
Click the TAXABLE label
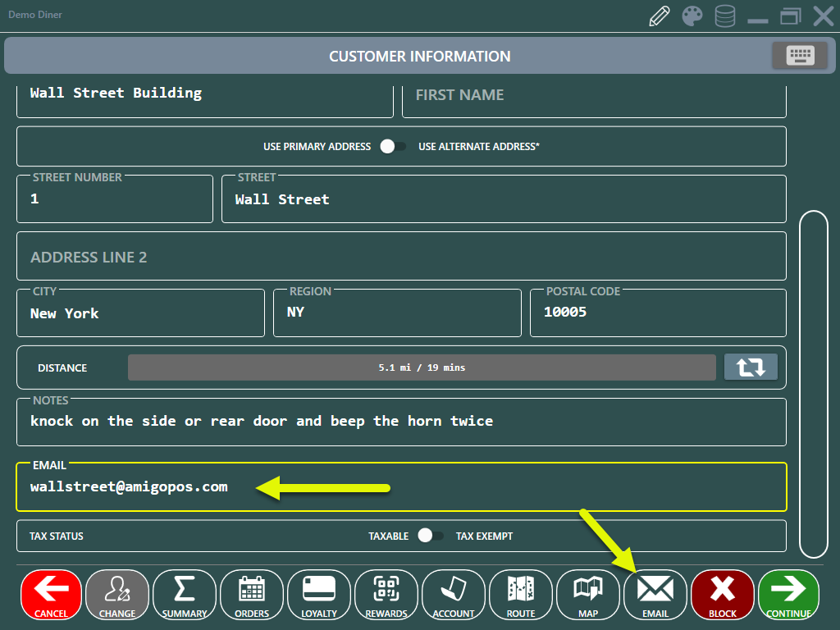pyautogui.click(x=388, y=536)
